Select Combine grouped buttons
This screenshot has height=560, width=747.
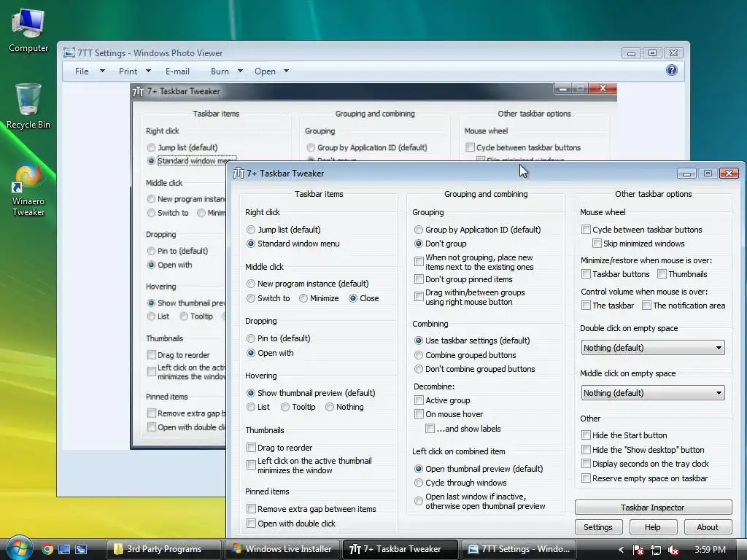pos(465,355)
